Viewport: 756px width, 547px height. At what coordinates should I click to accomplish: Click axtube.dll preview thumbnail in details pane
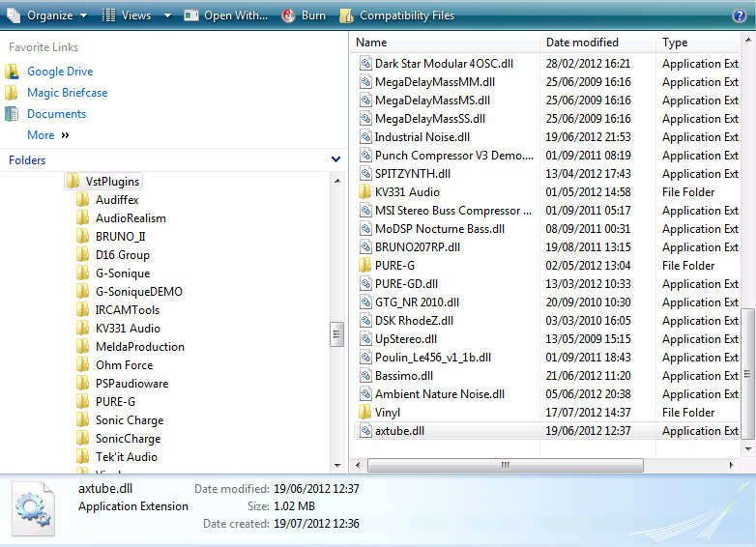[x=33, y=509]
